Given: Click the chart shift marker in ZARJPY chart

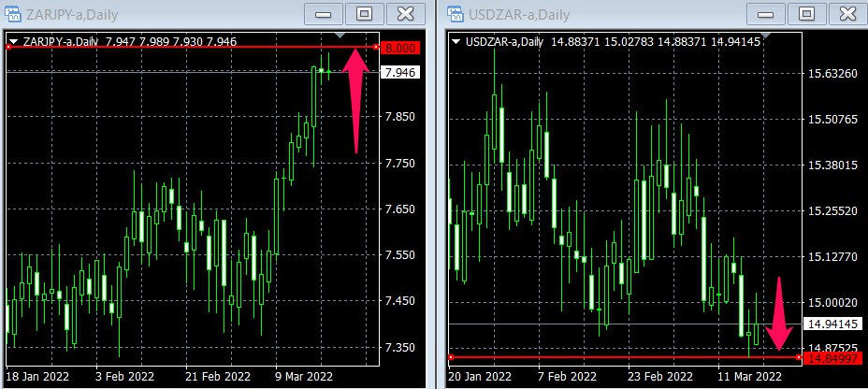Looking at the screenshot, I should point(340,36).
